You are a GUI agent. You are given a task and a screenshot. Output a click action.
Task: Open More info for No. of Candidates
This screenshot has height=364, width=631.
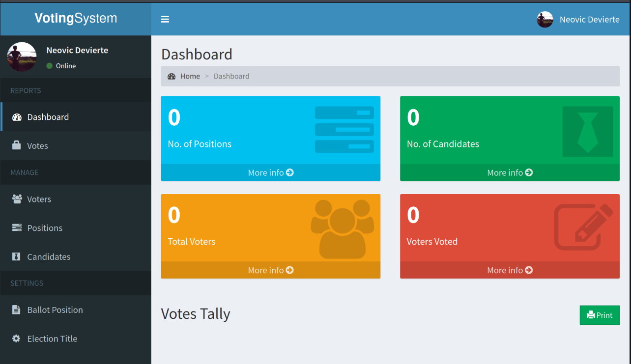click(x=510, y=172)
